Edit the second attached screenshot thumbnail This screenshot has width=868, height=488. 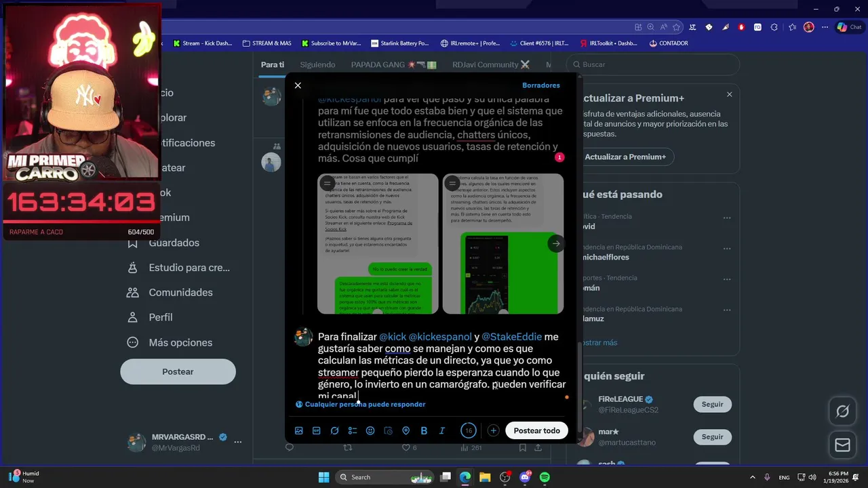(452, 183)
